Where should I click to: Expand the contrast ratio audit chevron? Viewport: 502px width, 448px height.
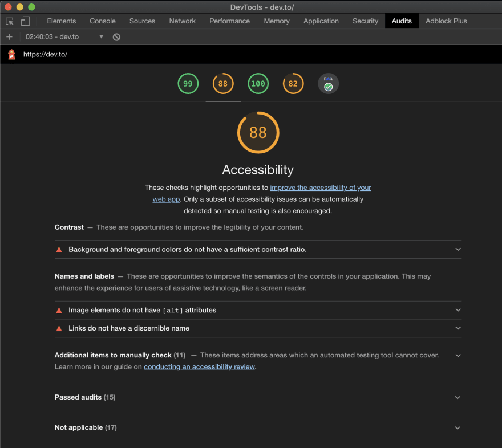[458, 249]
